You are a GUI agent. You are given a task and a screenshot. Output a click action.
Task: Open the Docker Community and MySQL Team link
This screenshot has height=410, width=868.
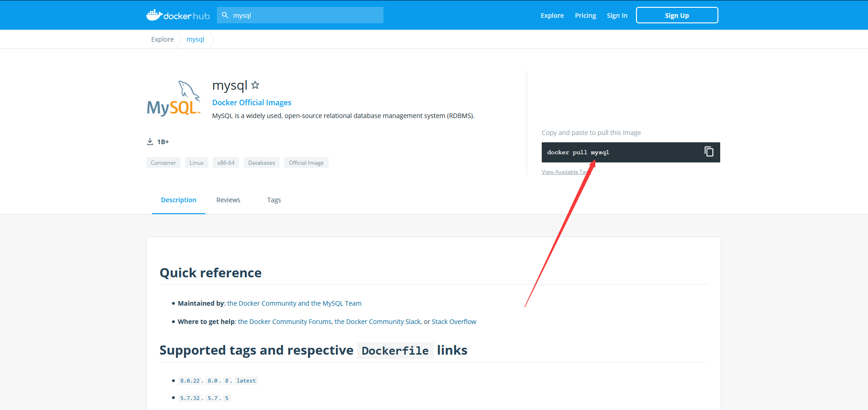coord(294,303)
